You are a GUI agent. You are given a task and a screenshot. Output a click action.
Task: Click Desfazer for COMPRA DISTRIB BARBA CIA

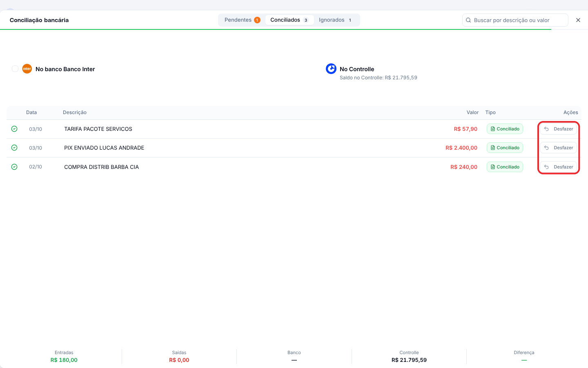click(x=558, y=167)
